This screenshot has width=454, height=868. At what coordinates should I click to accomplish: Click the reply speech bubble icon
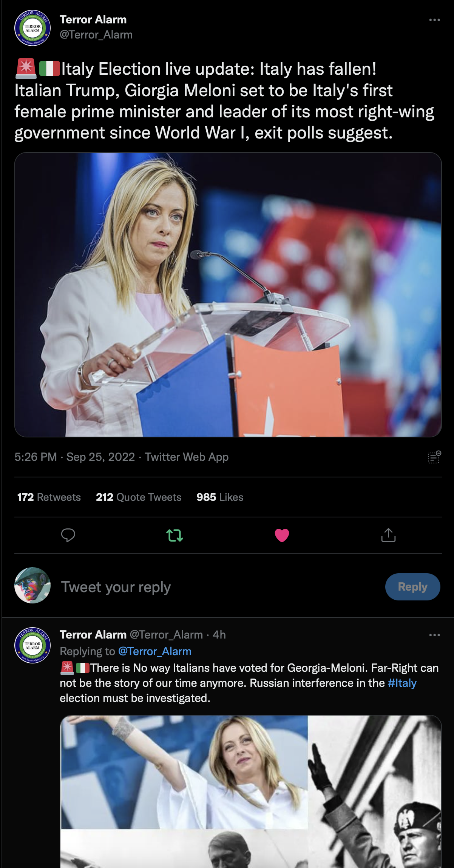point(68,535)
